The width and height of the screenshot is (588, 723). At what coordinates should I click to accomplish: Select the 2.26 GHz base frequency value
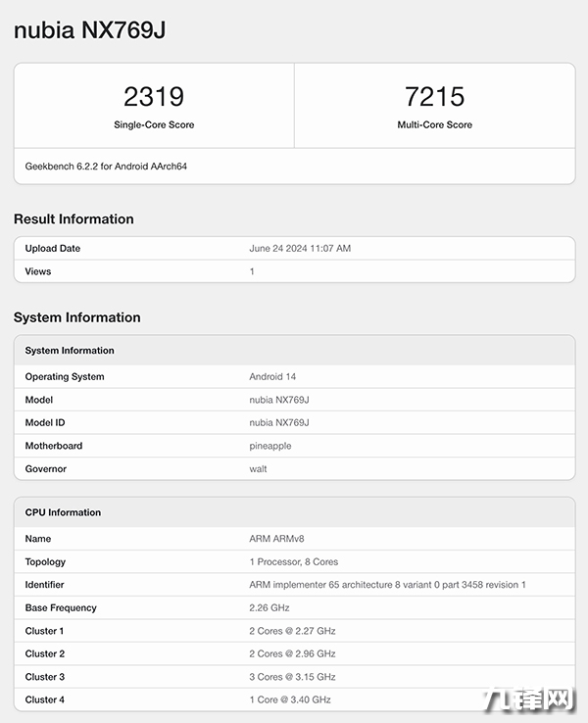pyautogui.click(x=269, y=608)
